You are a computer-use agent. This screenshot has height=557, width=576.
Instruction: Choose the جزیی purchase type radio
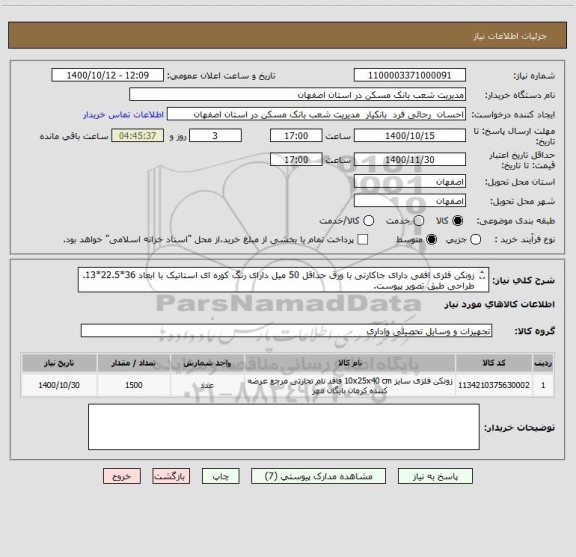click(x=476, y=240)
